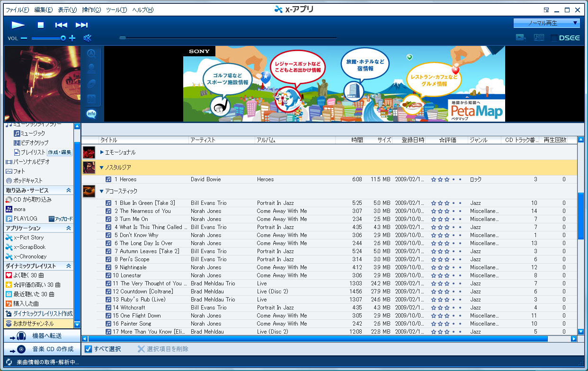Open the ヘルプ(H) menu
Screen dimensions: 588x371
coord(143,10)
